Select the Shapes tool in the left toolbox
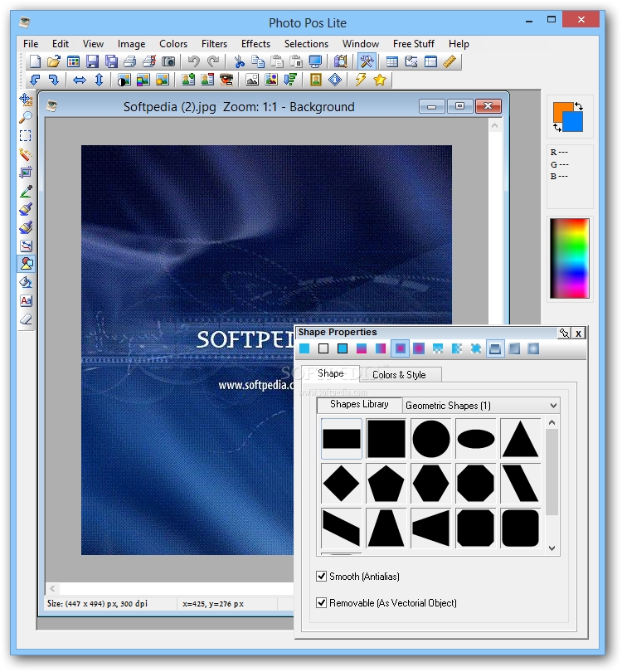This screenshot has width=622, height=672. click(x=26, y=264)
